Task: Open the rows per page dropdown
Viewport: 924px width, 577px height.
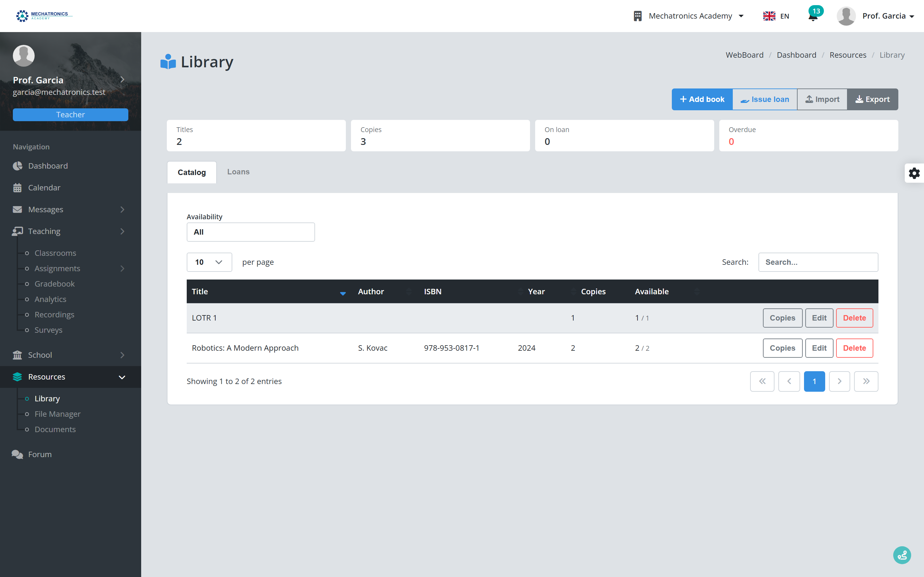Action: 209,262
